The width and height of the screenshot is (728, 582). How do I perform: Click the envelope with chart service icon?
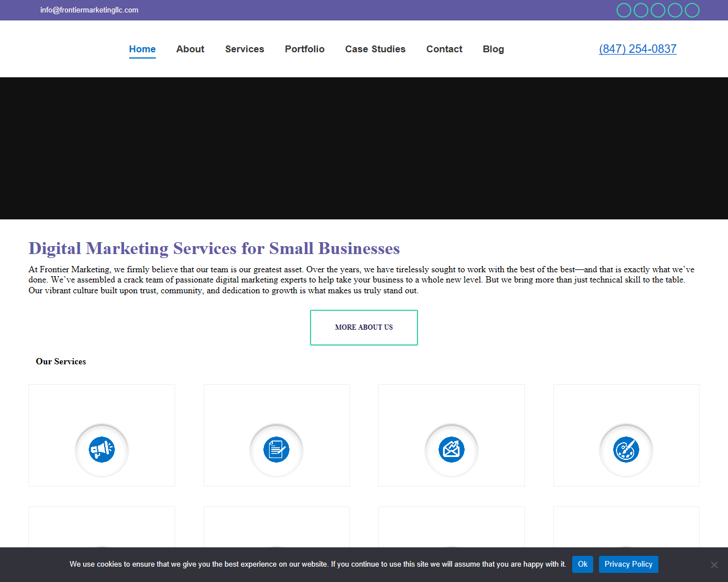(x=452, y=450)
